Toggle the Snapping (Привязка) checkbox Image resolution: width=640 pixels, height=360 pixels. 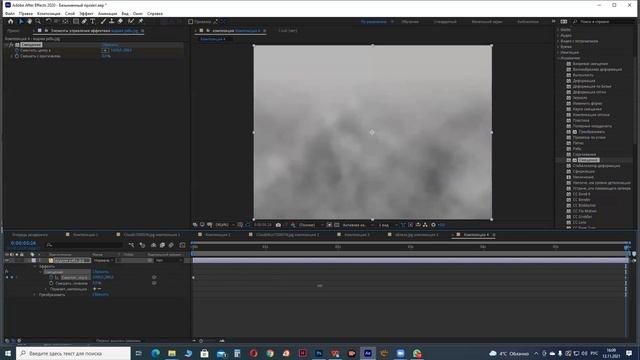(x=191, y=22)
